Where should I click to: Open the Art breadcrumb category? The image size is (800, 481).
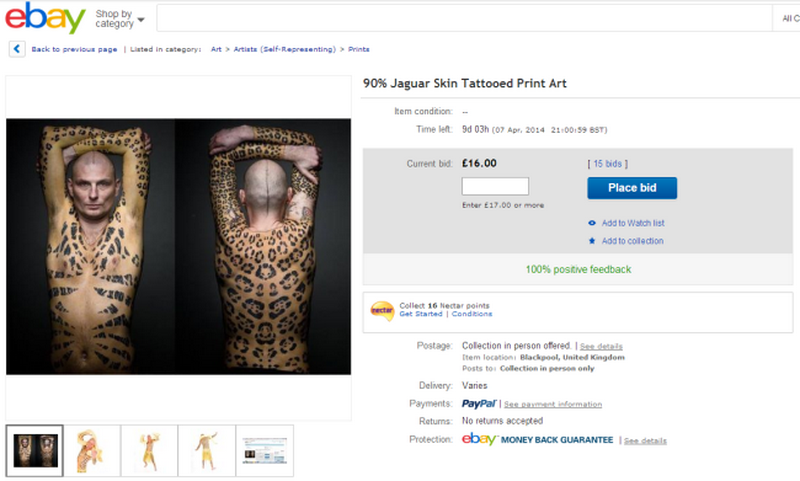216,49
